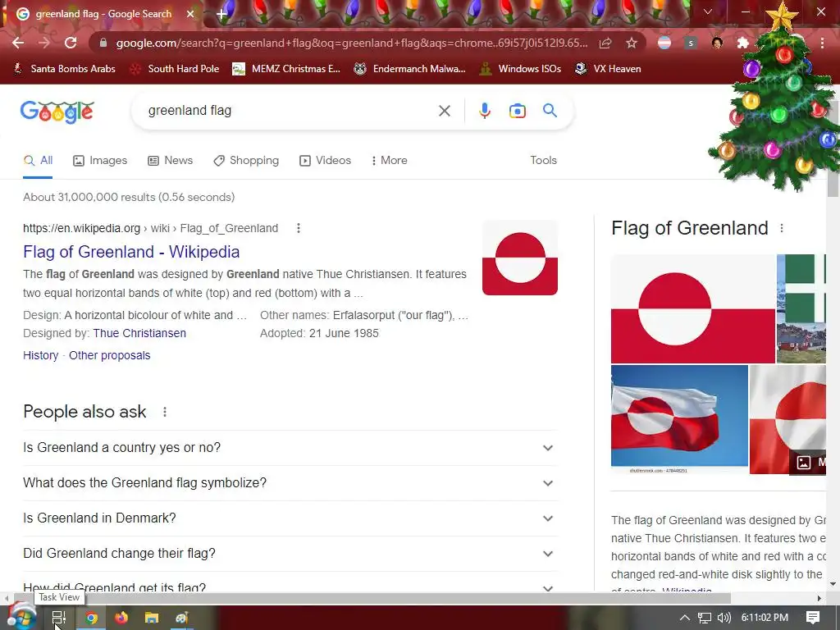Submit search with magnifier icon
840x630 pixels.
[550, 111]
